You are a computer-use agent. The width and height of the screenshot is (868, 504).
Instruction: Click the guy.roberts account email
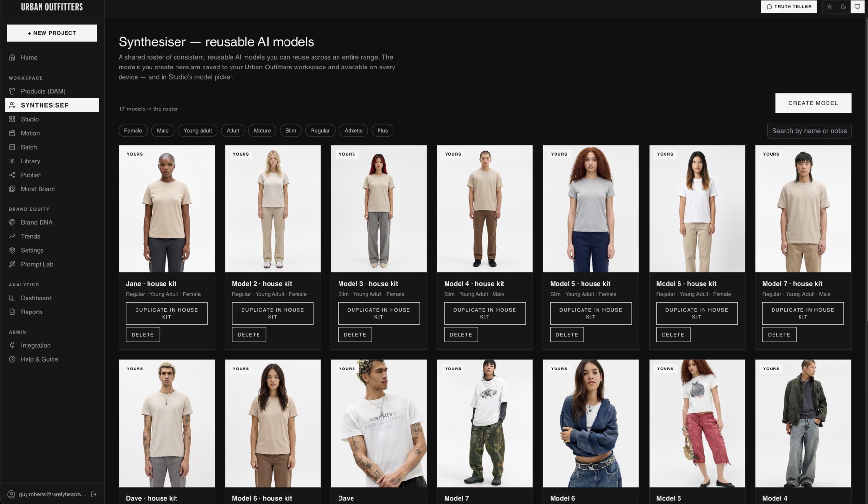[53, 494]
